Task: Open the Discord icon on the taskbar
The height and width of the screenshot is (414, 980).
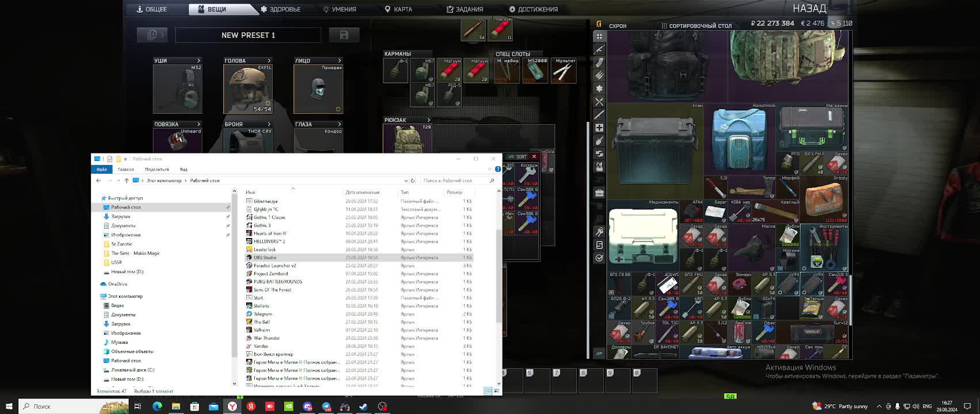Action: [307, 407]
